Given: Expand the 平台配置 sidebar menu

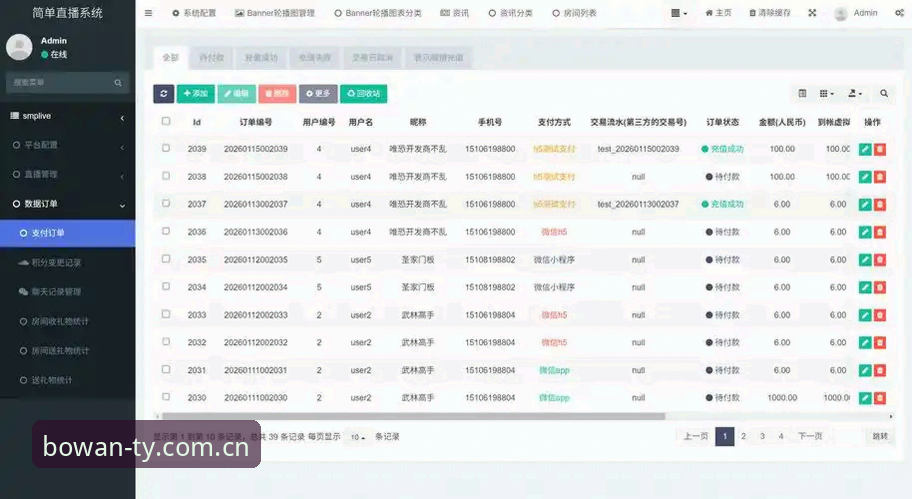Looking at the screenshot, I should coord(67,145).
